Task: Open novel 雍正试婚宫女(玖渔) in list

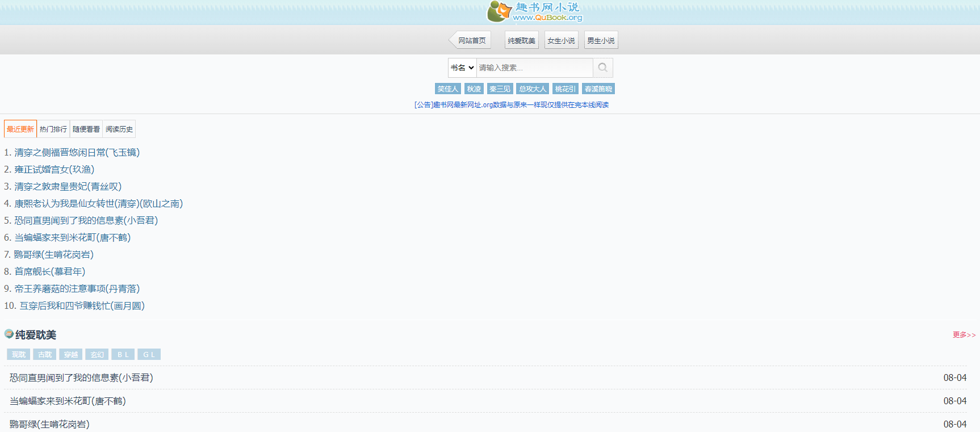Action: point(54,169)
